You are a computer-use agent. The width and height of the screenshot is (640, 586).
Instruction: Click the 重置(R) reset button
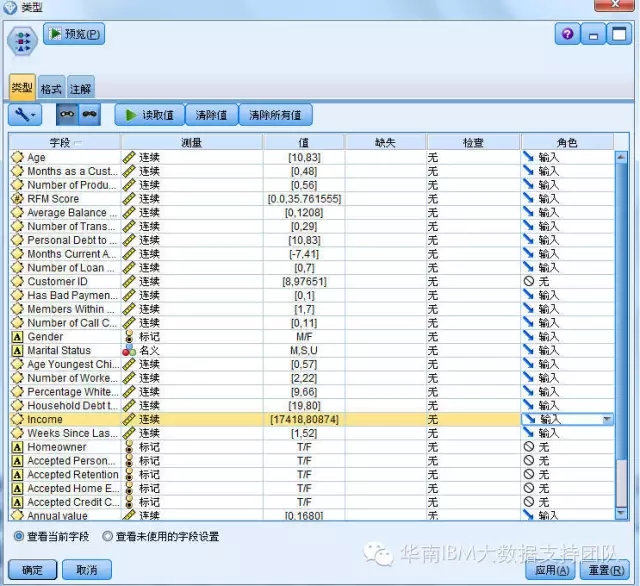606,570
